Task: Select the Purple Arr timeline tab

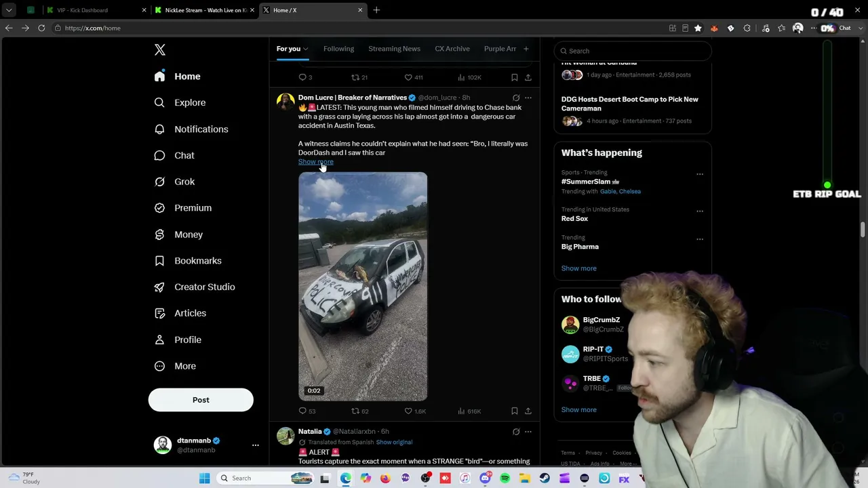Action: 500,49
